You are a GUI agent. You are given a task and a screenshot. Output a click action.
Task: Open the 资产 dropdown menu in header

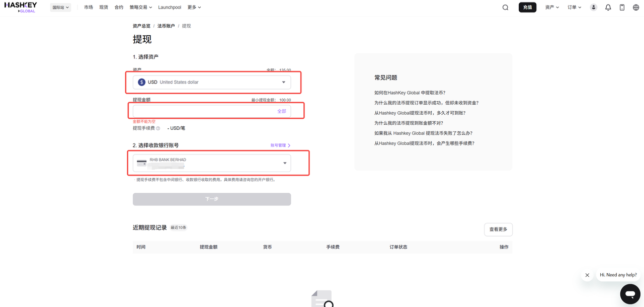(x=552, y=8)
